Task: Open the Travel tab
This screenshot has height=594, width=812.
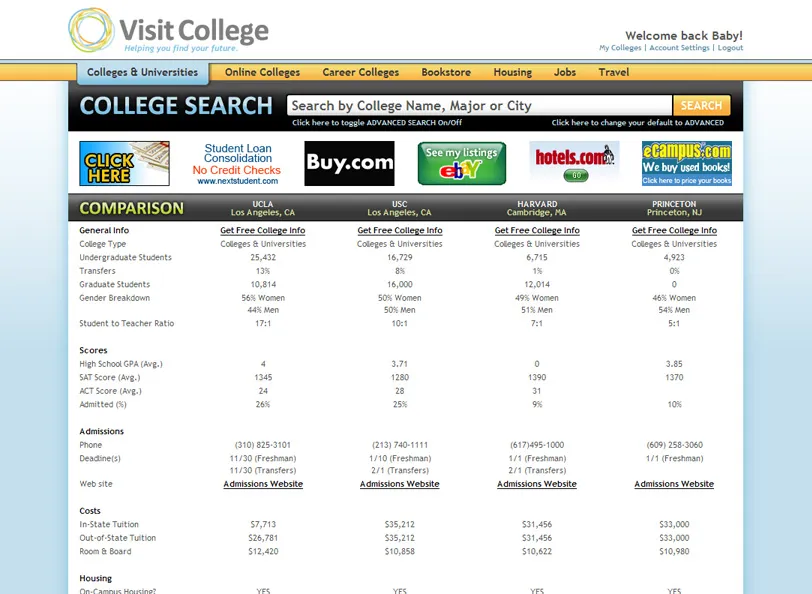Action: point(614,73)
